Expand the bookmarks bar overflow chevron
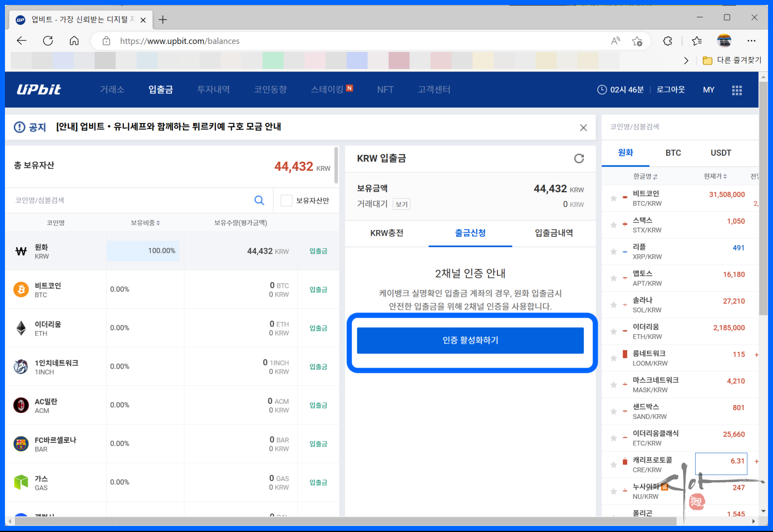The image size is (773, 532). 686,61
